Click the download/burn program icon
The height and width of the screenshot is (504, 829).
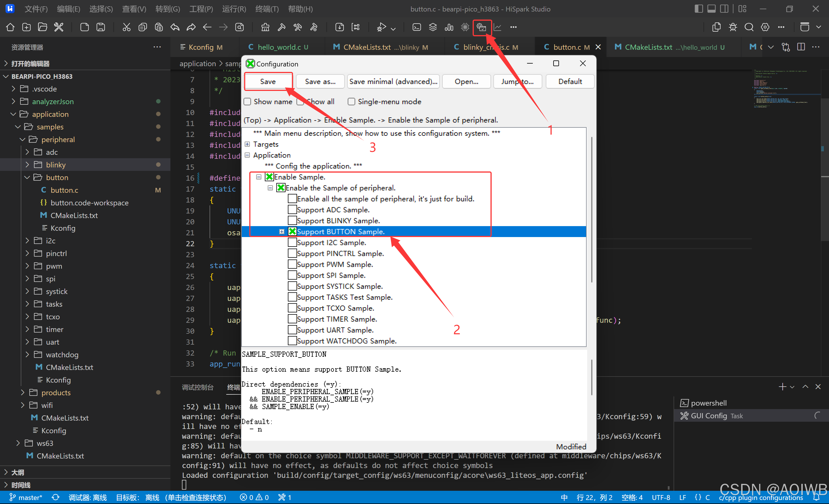tap(339, 27)
